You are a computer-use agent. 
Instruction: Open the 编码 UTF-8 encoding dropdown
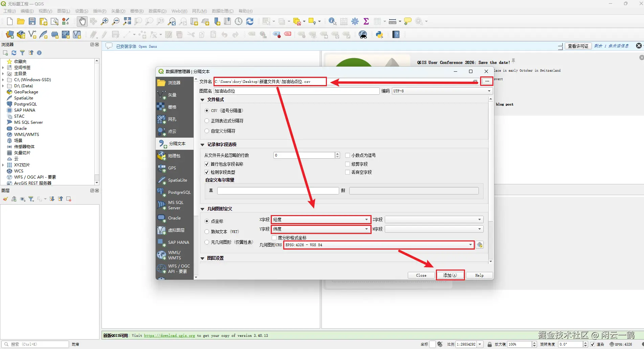pos(442,91)
